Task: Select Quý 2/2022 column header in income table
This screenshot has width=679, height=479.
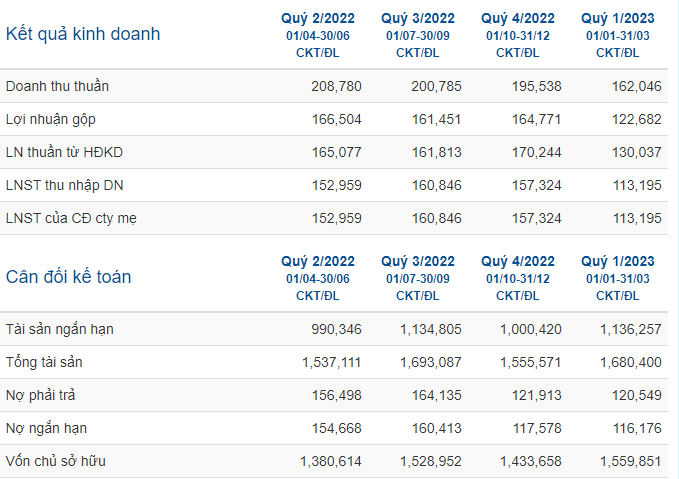Action: pyautogui.click(x=318, y=18)
